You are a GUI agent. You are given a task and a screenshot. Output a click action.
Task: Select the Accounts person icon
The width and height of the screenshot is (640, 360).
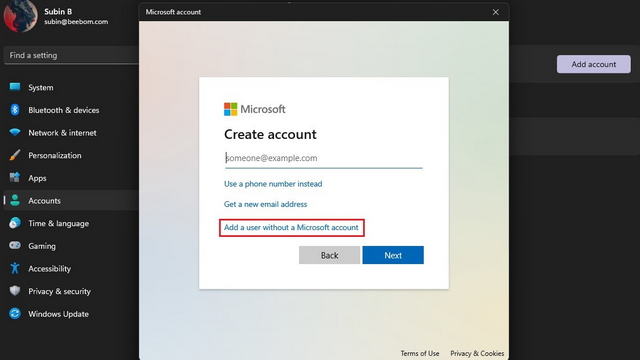15,200
